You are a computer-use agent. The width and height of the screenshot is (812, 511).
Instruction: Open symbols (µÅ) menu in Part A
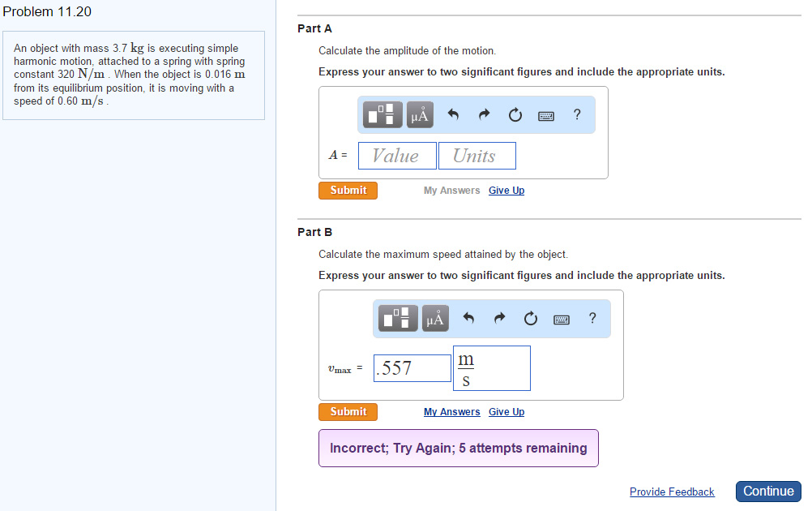click(x=419, y=115)
